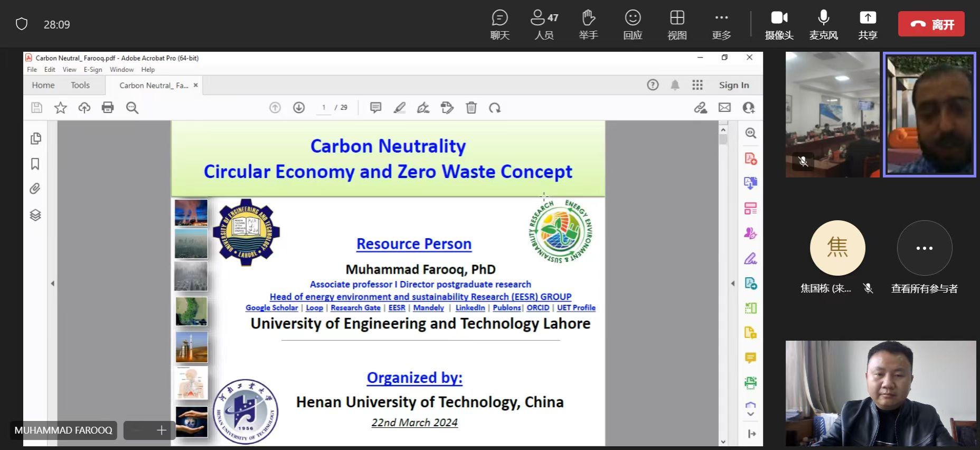
Task: Click the page number input field
Action: [x=324, y=108]
